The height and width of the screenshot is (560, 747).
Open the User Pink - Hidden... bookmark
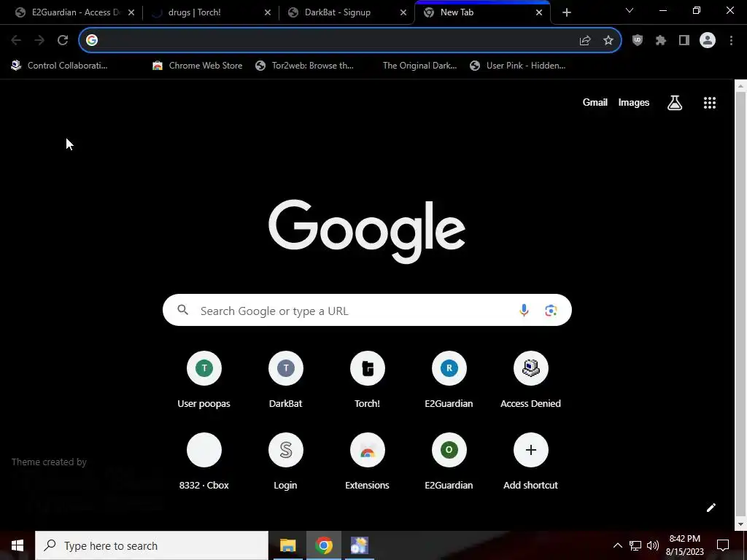coord(517,66)
